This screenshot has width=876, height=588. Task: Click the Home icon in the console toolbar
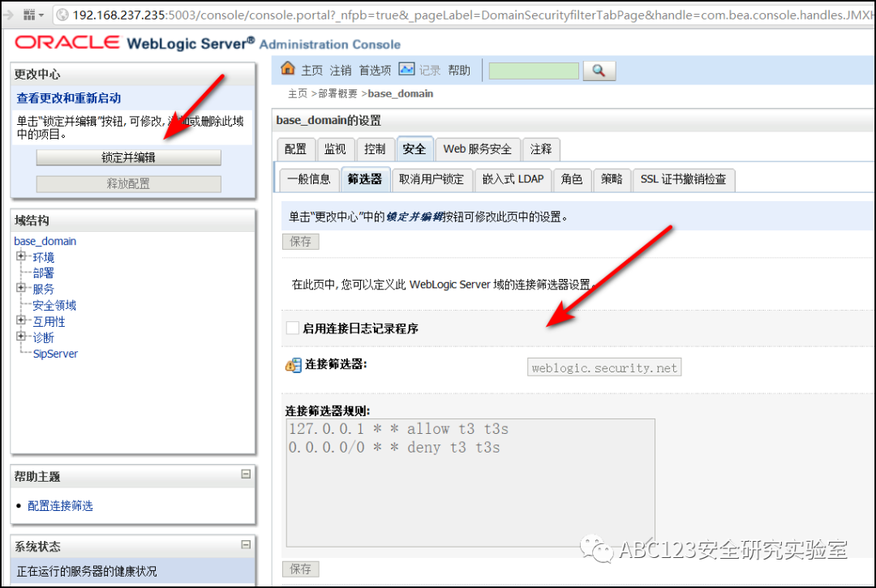pos(286,70)
